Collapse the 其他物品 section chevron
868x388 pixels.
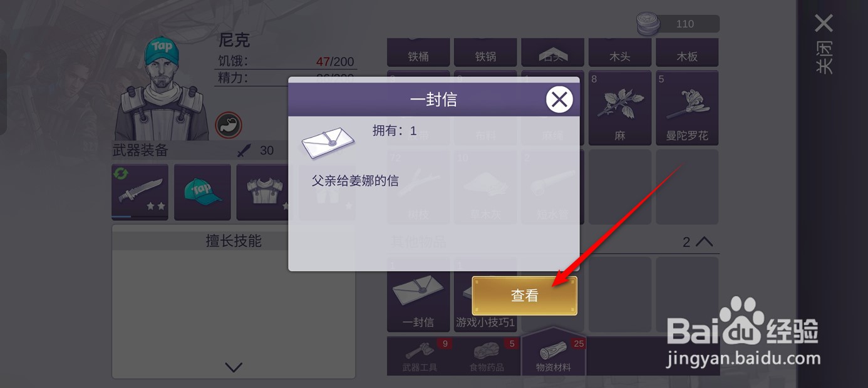[x=705, y=242]
